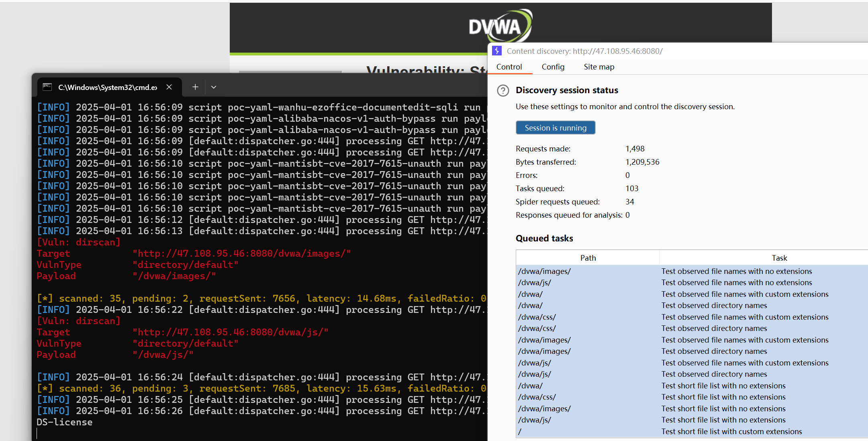Open a new terminal tab with plus

tap(195, 87)
